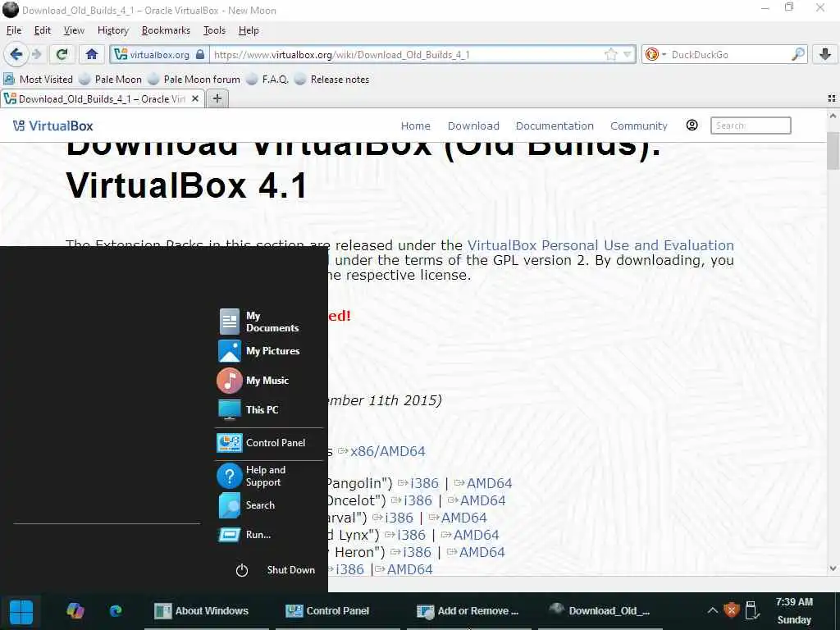
Task: Open the File menu
Action: pyautogui.click(x=14, y=30)
